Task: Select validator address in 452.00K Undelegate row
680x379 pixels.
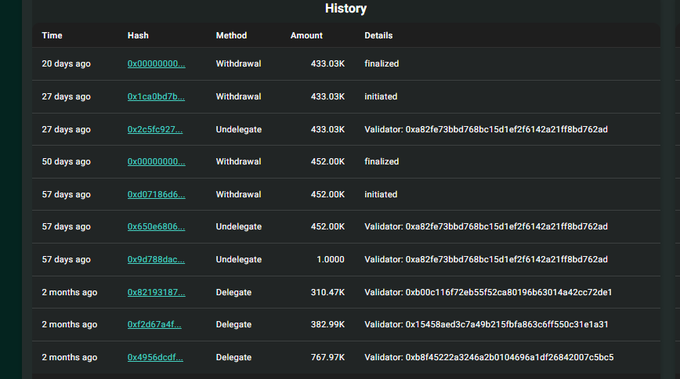Action: point(507,227)
